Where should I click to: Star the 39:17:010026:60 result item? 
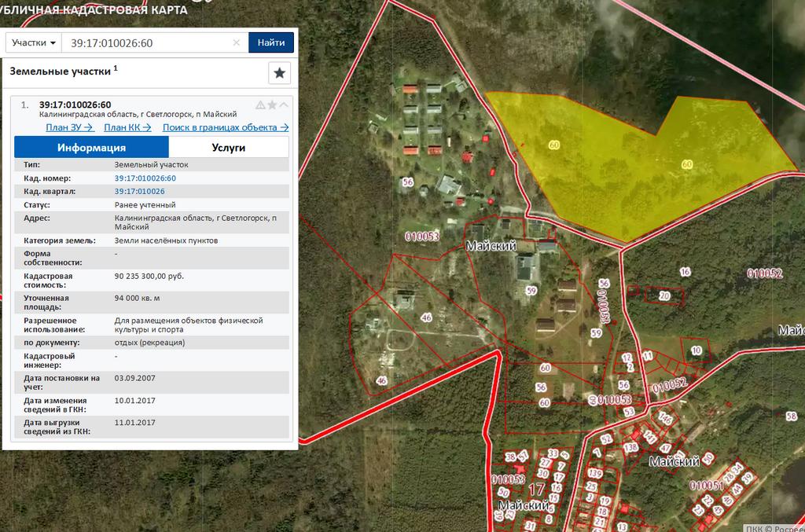(272, 105)
